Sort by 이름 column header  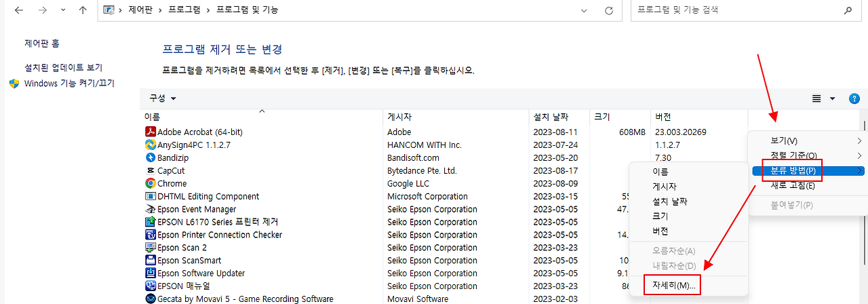tap(152, 117)
